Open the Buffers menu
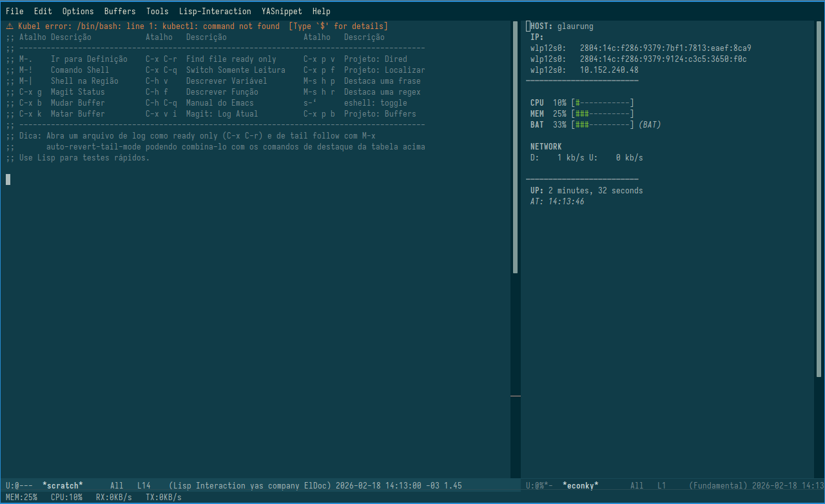Image resolution: width=825 pixels, height=504 pixels. [x=120, y=11]
